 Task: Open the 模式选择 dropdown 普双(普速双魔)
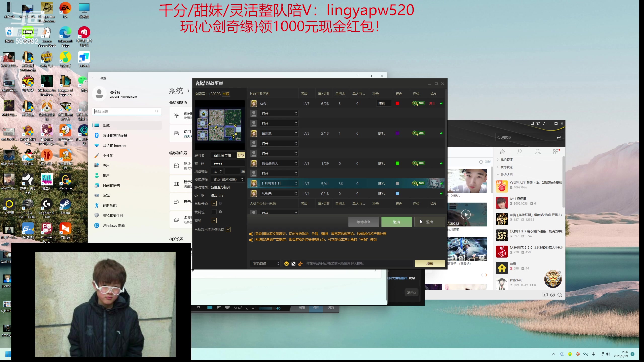(228, 179)
